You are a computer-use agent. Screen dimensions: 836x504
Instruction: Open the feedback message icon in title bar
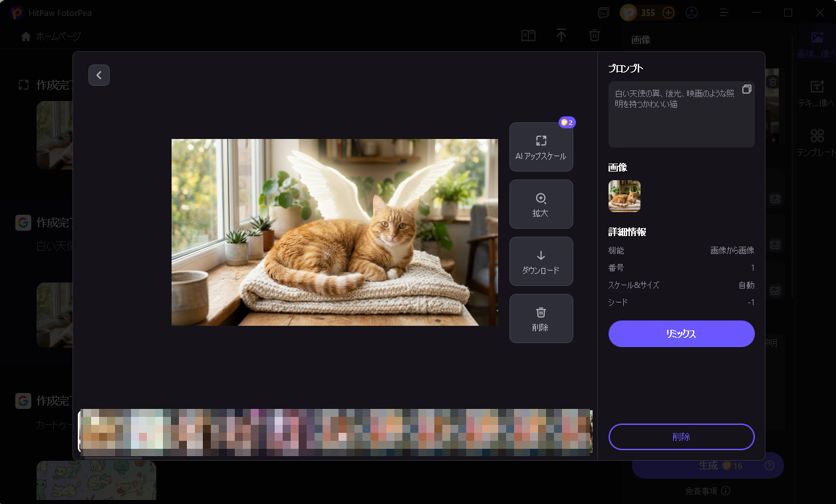[603, 13]
